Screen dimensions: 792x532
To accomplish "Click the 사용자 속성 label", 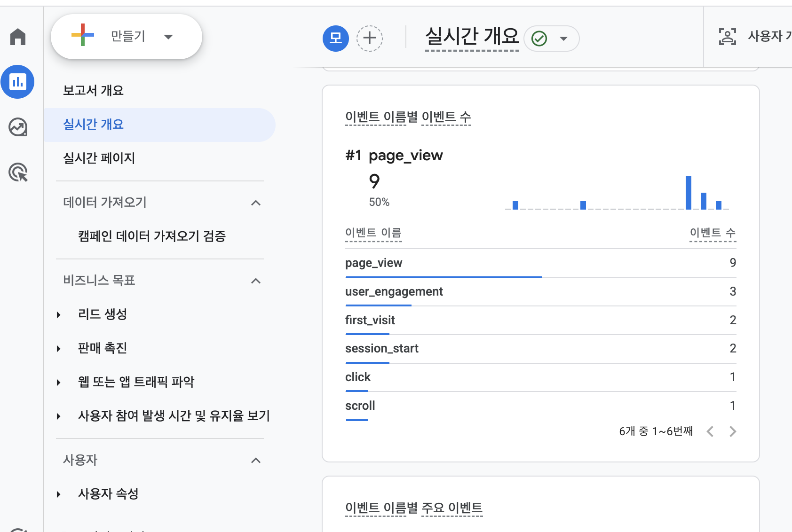I will pos(108,493).
